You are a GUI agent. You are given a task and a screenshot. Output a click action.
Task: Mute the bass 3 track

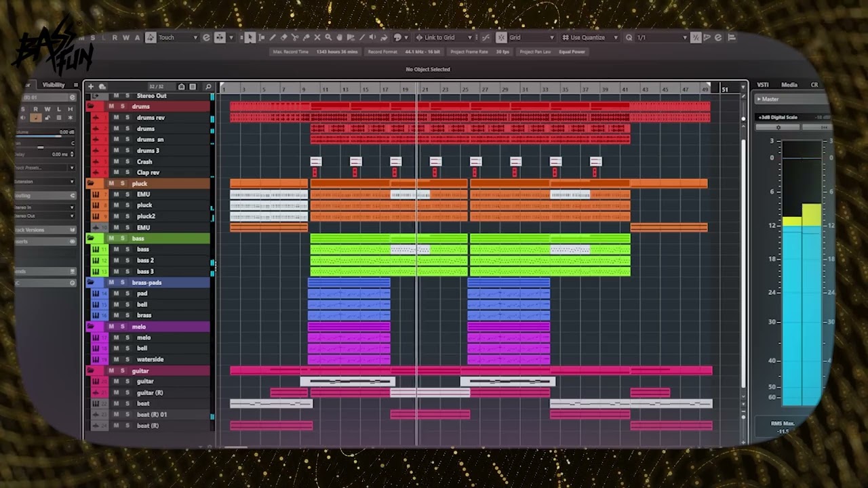pyautogui.click(x=116, y=271)
